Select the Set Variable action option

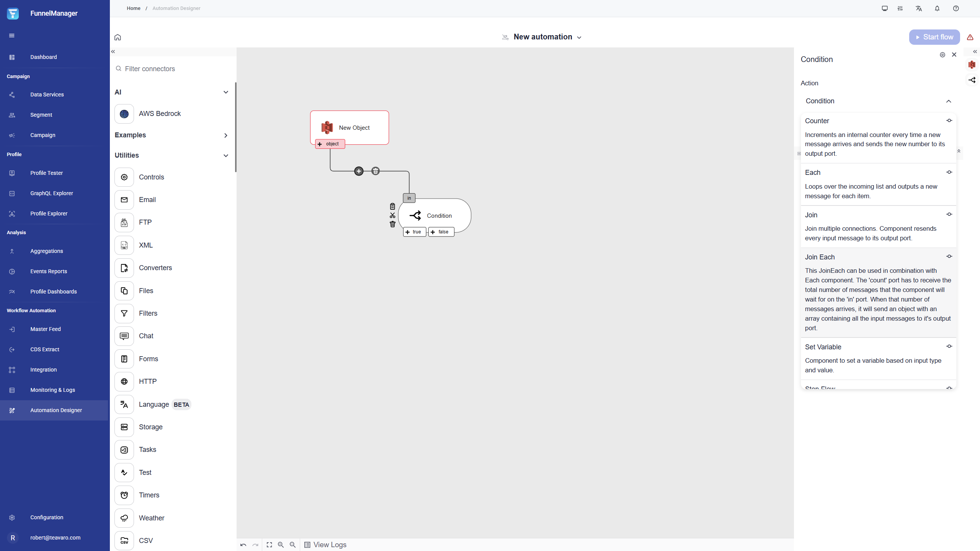[x=879, y=359]
